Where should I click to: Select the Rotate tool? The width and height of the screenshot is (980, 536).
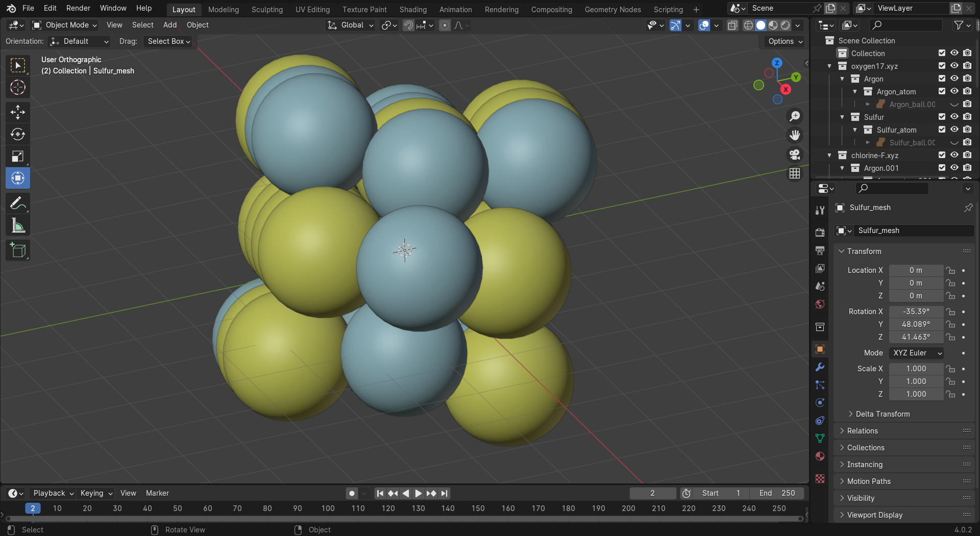(18, 134)
